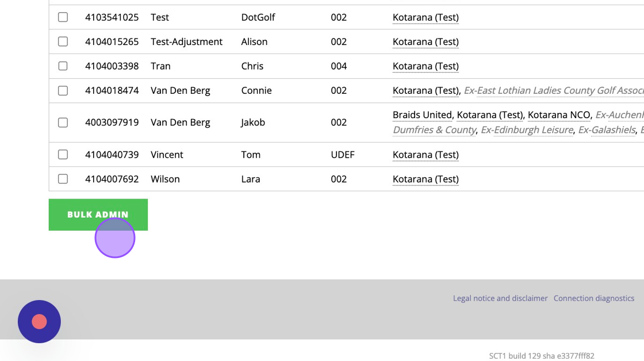This screenshot has width=644, height=361.
Task: Open the Connection diagnostics link
Action: pyautogui.click(x=594, y=298)
